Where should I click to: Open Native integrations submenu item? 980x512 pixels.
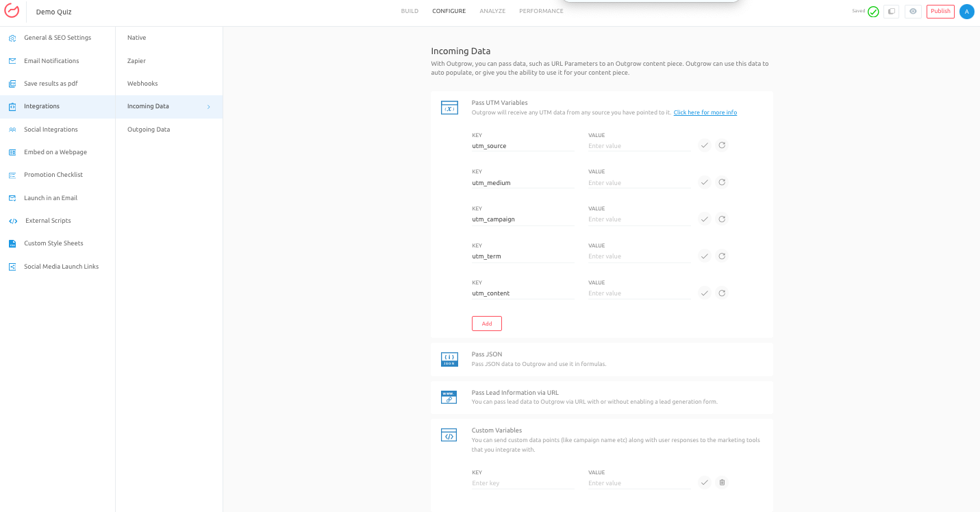(169, 38)
